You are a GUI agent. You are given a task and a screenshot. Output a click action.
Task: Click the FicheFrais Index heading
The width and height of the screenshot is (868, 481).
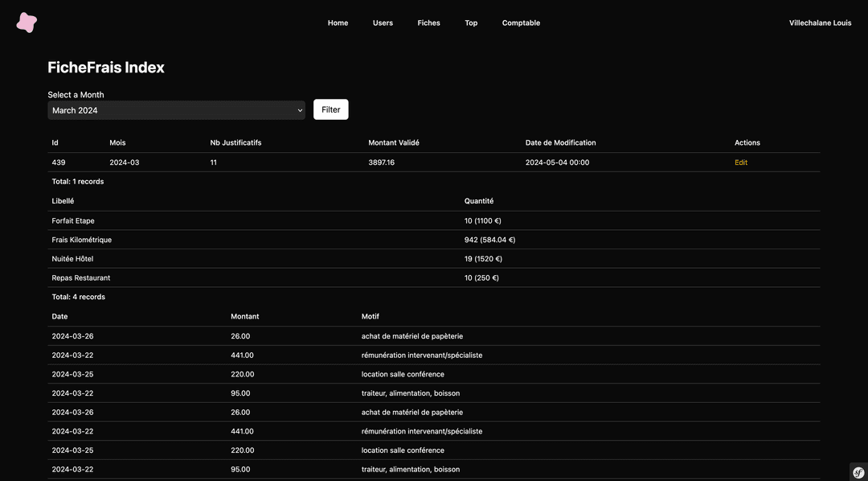pos(106,68)
